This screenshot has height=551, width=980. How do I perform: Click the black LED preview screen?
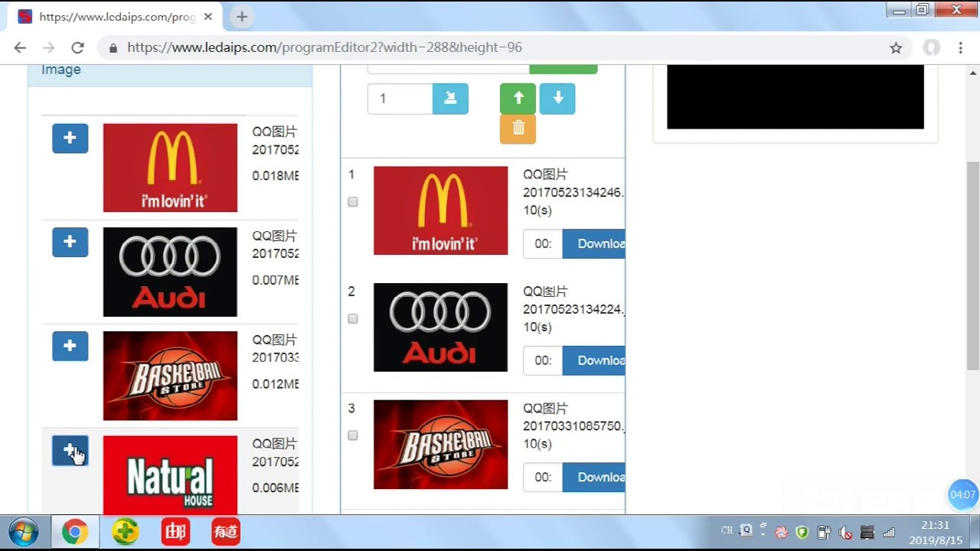click(x=795, y=96)
